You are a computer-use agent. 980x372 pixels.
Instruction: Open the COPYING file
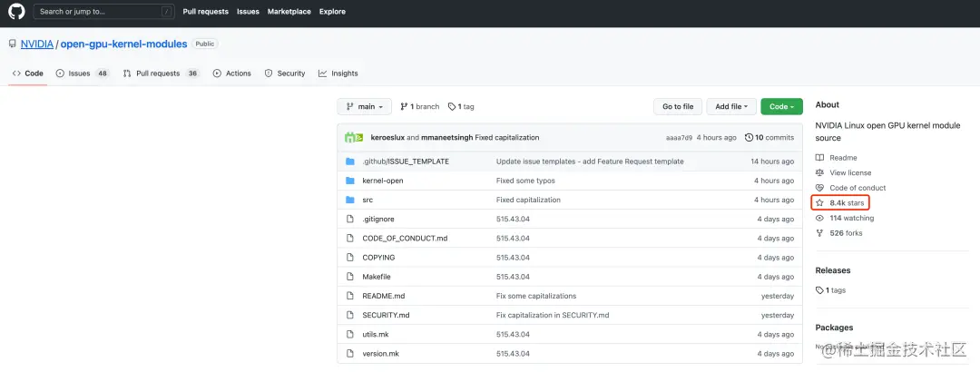tap(378, 258)
